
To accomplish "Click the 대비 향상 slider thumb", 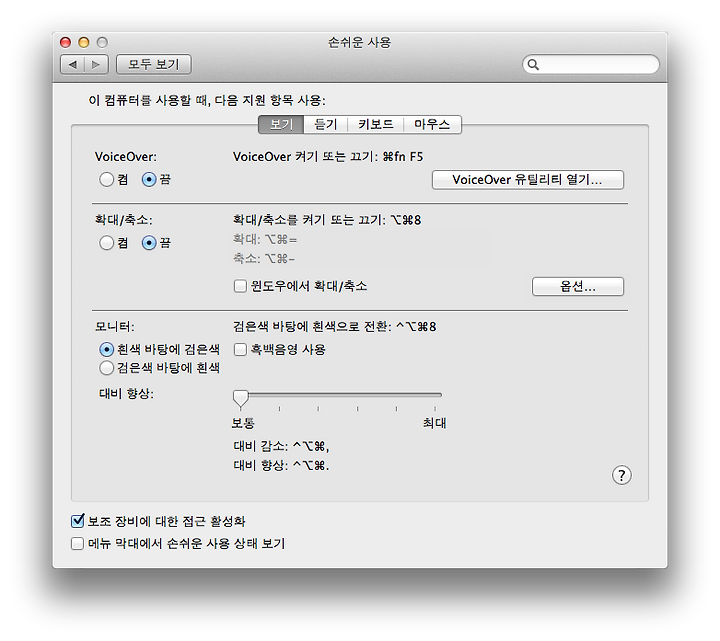I will [241, 399].
